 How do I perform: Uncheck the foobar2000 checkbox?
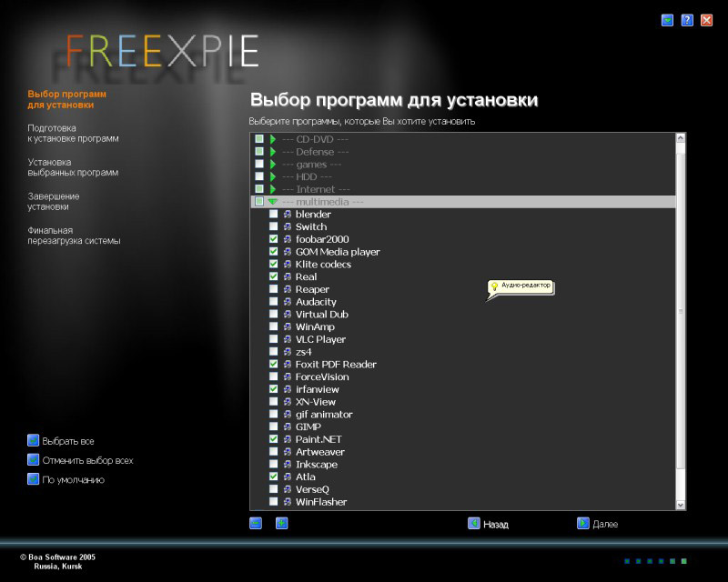274,239
